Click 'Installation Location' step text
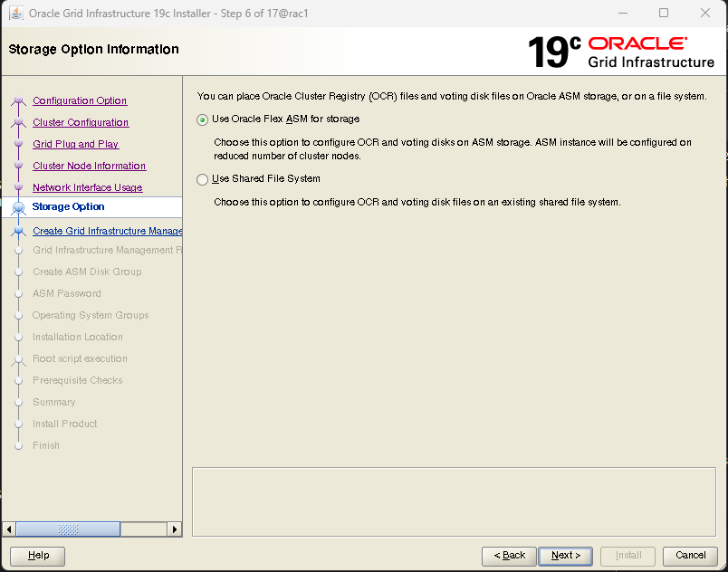This screenshot has width=728, height=572. 78,338
